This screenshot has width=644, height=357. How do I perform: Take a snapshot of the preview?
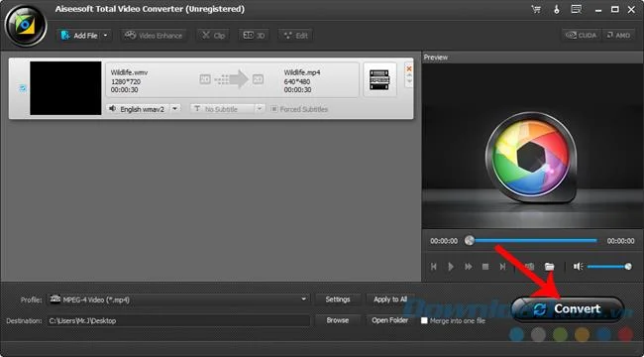(529, 267)
